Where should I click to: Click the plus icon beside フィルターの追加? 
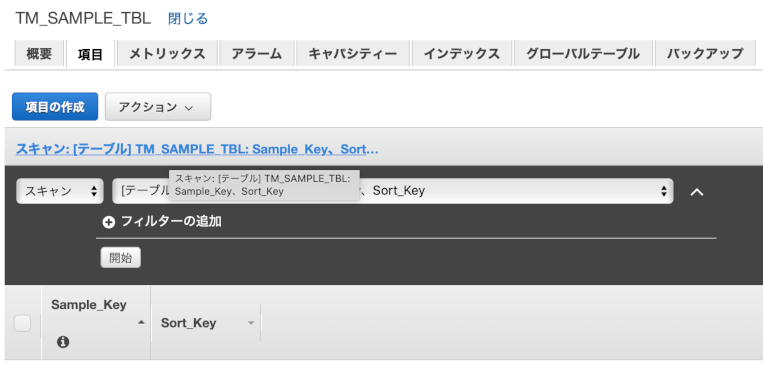click(x=109, y=222)
